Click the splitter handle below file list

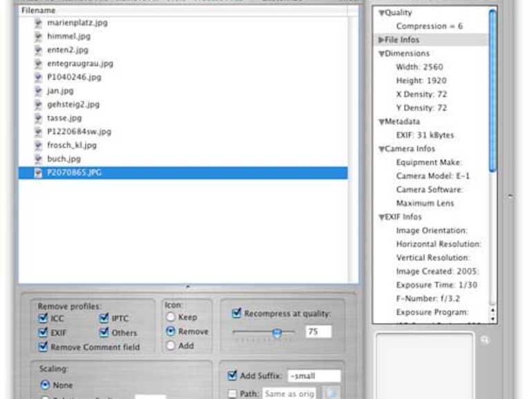pyautogui.click(x=188, y=286)
